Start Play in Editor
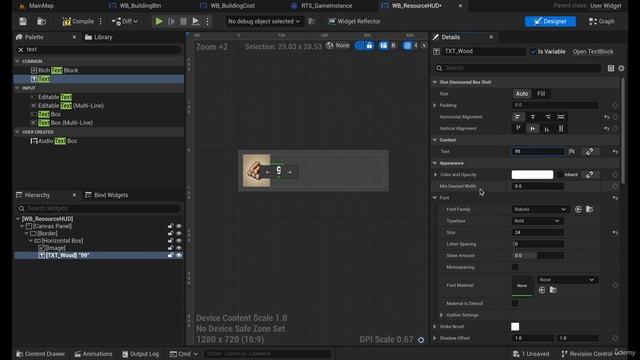Screen dimensions: 640x360 (x=159, y=21)
